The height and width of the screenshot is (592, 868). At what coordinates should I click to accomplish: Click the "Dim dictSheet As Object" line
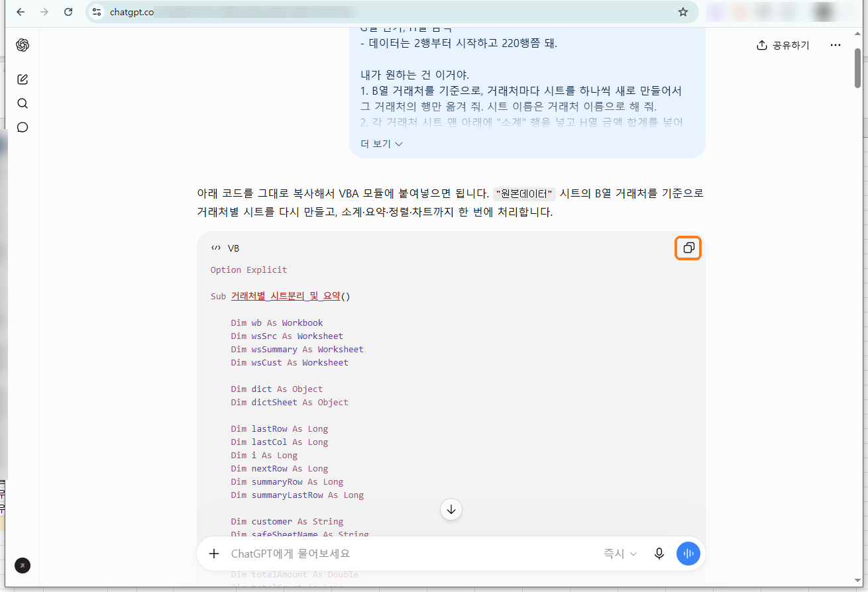pyautogui.click(x=290, y=403)
